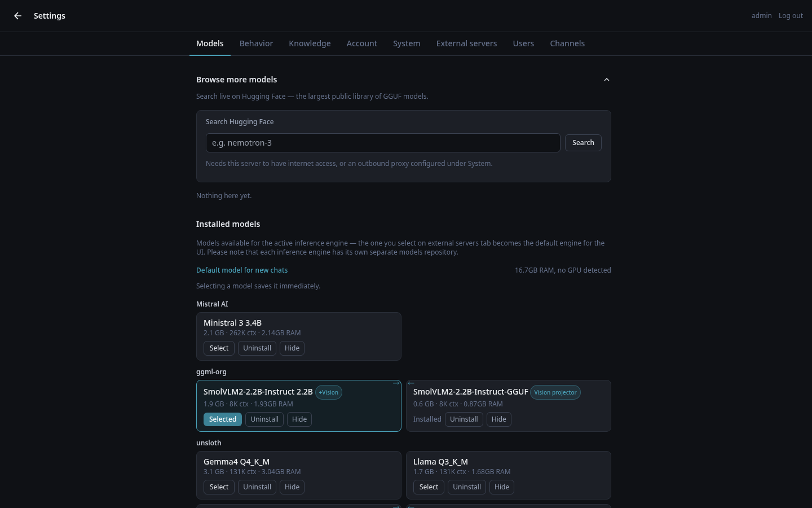
Task: Click the left-arrow link icon on SmolVLM2 GGUF card
Action: tap(411, 383)
